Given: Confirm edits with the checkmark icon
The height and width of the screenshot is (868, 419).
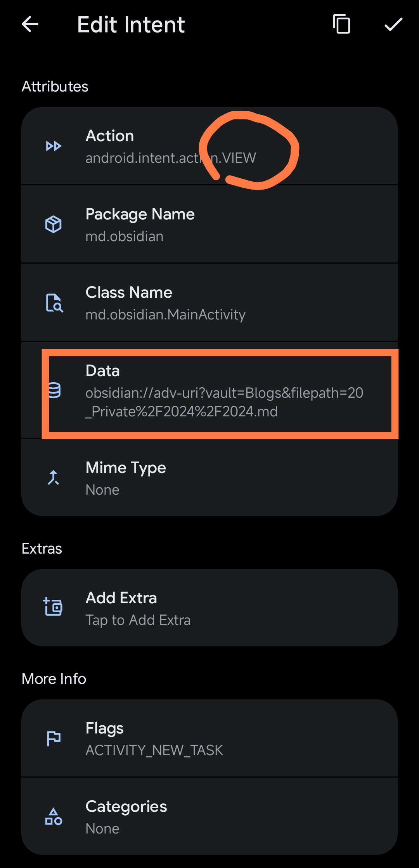Looking at the screenshot, I should coord(393,24).
